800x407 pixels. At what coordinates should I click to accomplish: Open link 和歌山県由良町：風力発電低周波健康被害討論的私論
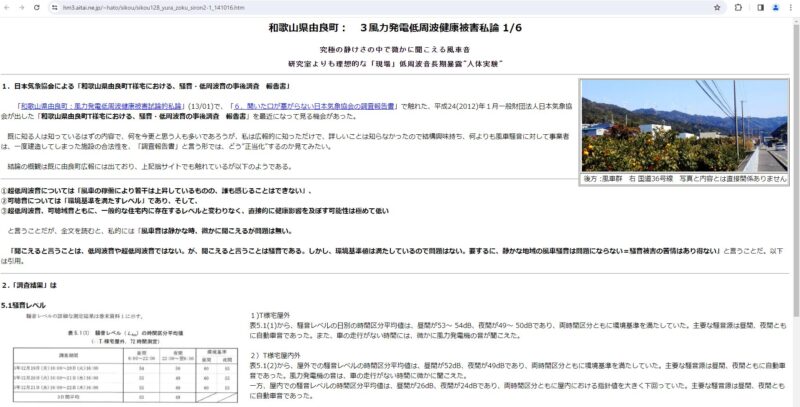[x=110, y=103]
